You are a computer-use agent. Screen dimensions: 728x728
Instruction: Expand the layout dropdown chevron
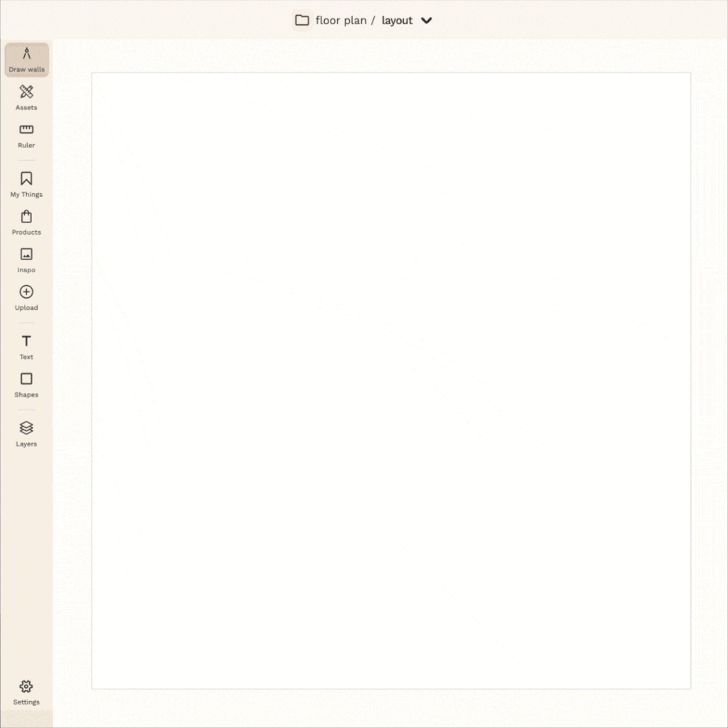[x=427, y=21]
